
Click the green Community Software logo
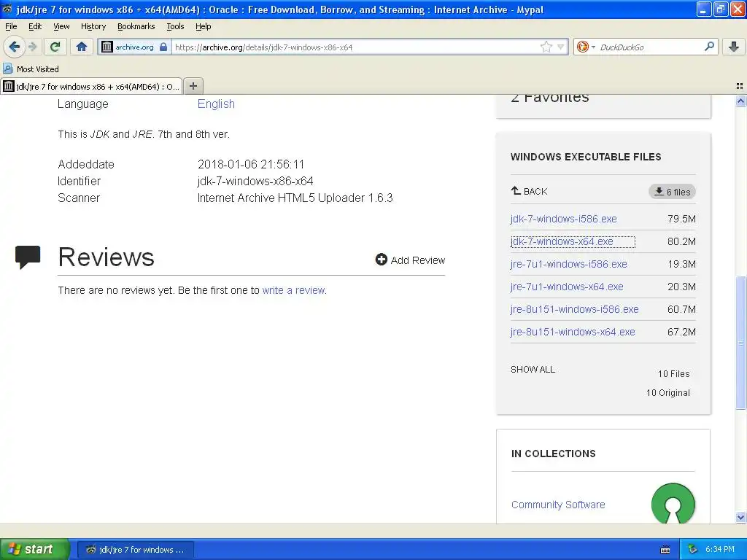pyautogui.click(x=673, y=503)
